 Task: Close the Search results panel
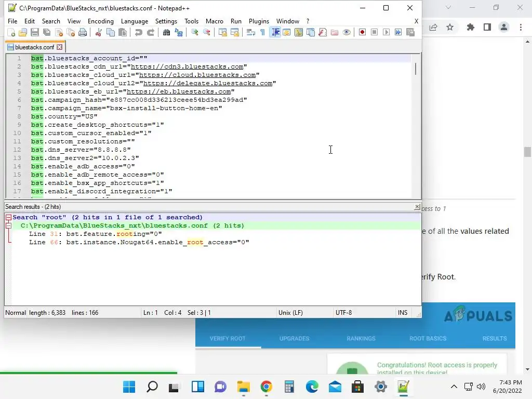(x=417, y=207)
